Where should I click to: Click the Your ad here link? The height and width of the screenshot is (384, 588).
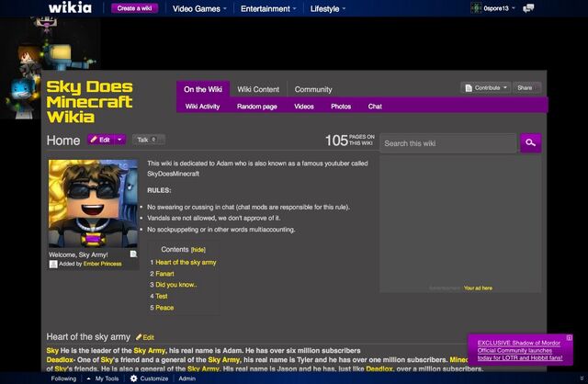tap(478, 288)
